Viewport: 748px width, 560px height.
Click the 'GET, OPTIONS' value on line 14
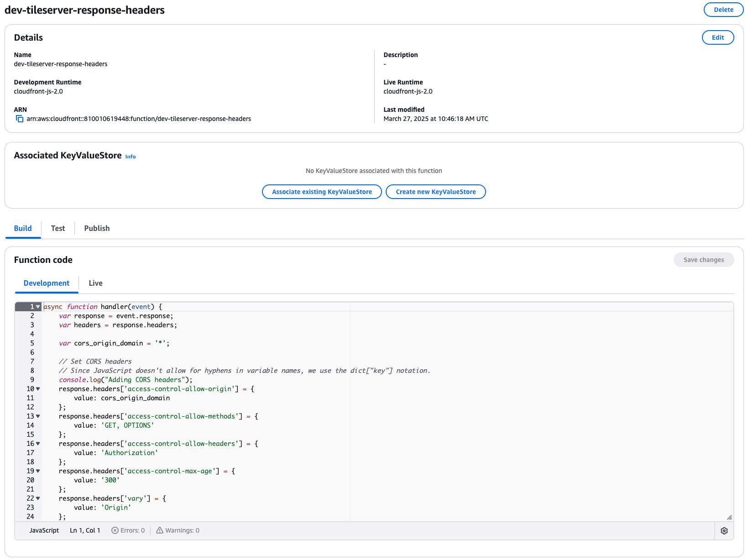tap(128, 425)
